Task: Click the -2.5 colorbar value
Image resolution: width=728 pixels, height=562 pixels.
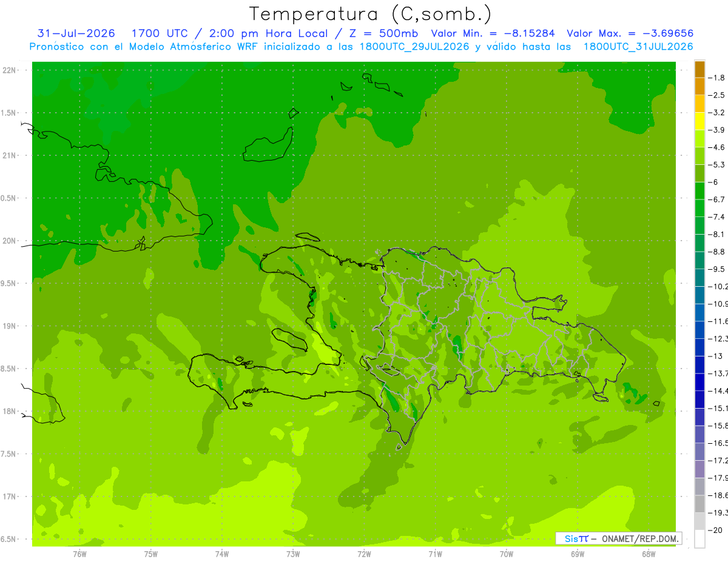Action: pos(717,95)
